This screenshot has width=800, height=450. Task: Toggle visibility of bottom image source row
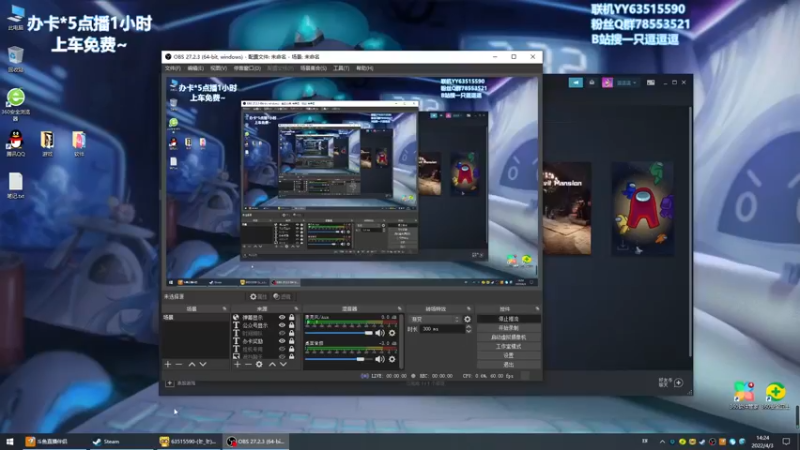[x=282, y=357]
